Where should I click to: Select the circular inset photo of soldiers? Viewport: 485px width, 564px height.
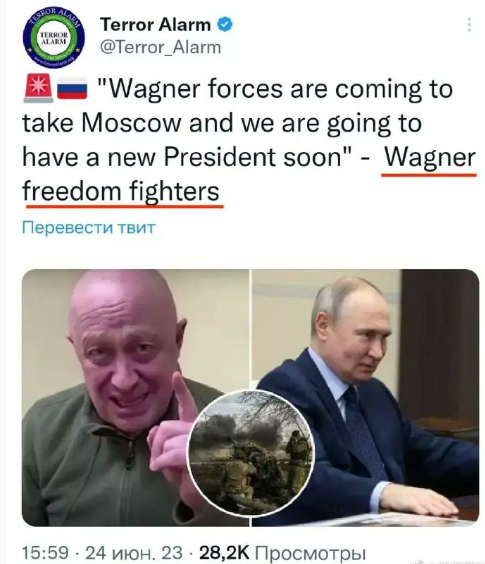[250, 453]
